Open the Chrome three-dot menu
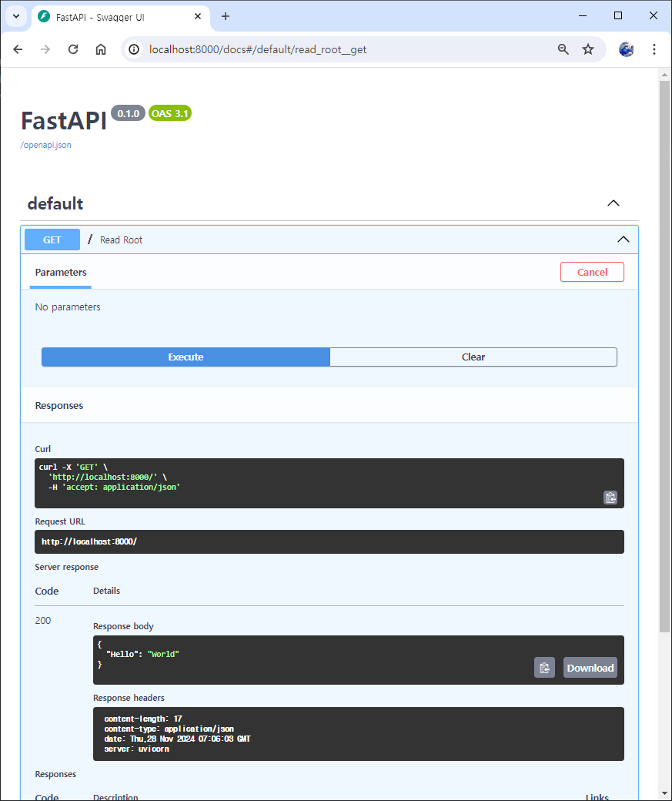The image size is (672, 801). [x=654, y=49]
